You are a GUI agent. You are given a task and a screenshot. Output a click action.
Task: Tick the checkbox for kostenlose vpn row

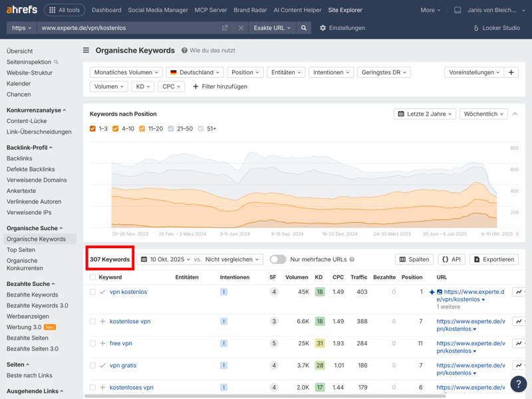pos(93,321)
